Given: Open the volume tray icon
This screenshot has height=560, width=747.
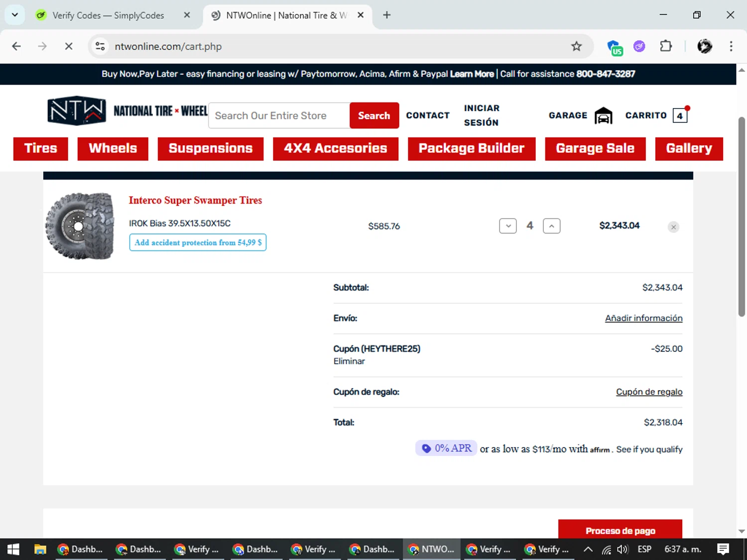Looking at the screenshot, I should 622,549.
